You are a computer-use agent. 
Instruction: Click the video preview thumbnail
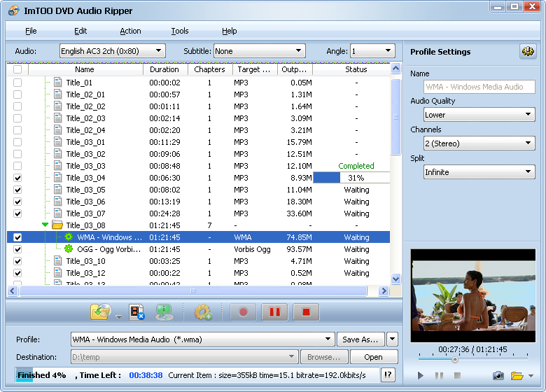click(x=473, y=295)
